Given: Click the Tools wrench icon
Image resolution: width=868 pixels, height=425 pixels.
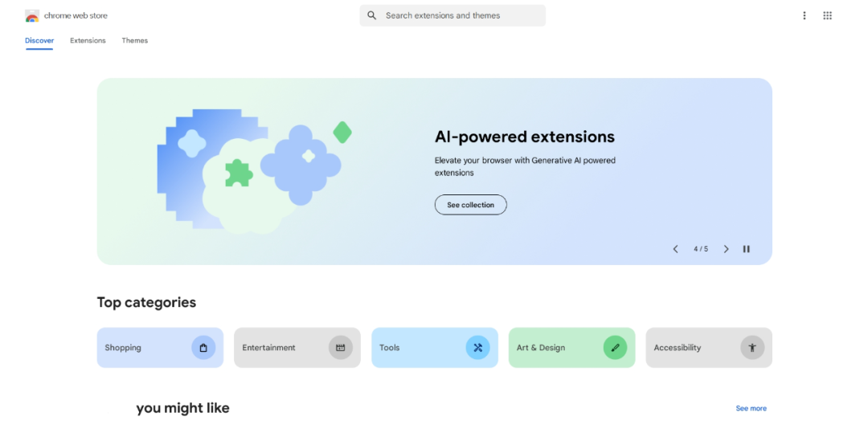Looking at the screenshot, I should coord(477,348).
